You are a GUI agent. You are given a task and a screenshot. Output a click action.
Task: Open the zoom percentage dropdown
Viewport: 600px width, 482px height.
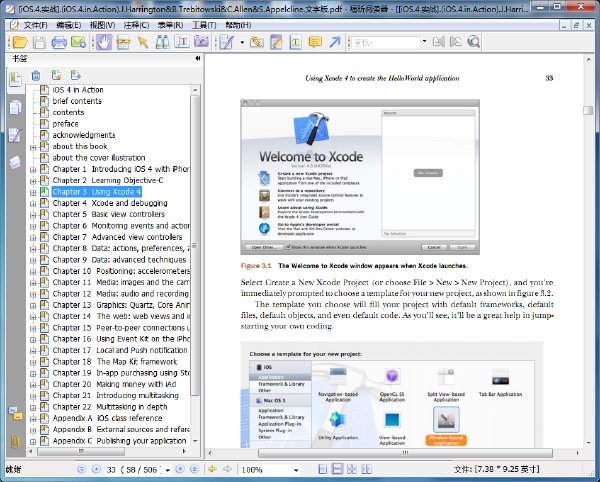(296, 470)
